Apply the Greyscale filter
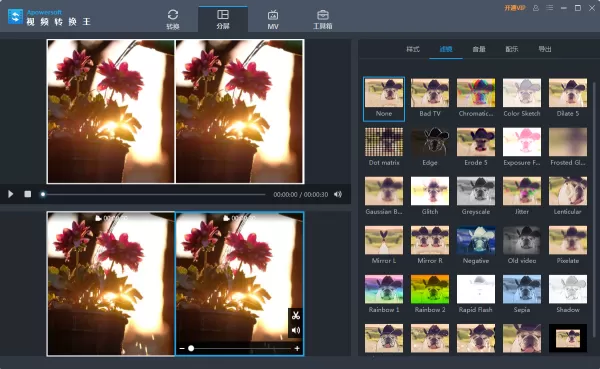The height and width of the screenshot is (369, 600). pyautogui.click(x=476, y=196)
